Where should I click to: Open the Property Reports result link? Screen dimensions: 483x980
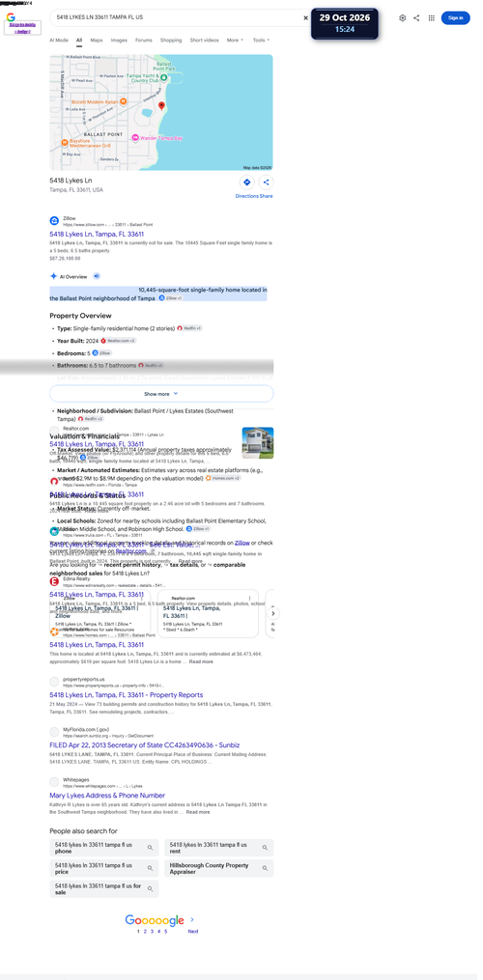coord(127,695)
